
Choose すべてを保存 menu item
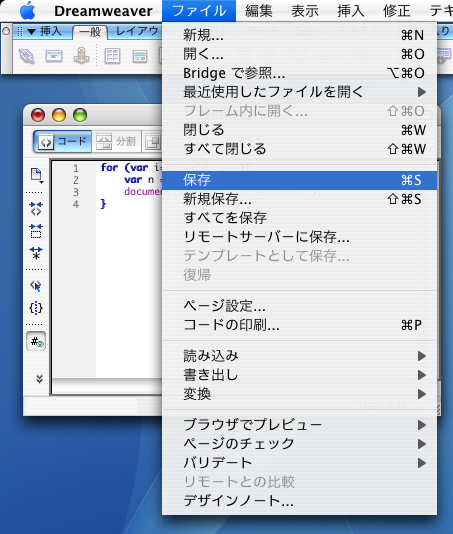[299, 218]
